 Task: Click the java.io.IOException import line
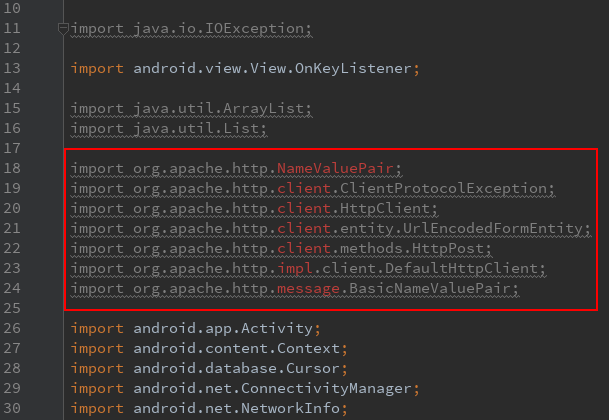(x=191, y=29)
